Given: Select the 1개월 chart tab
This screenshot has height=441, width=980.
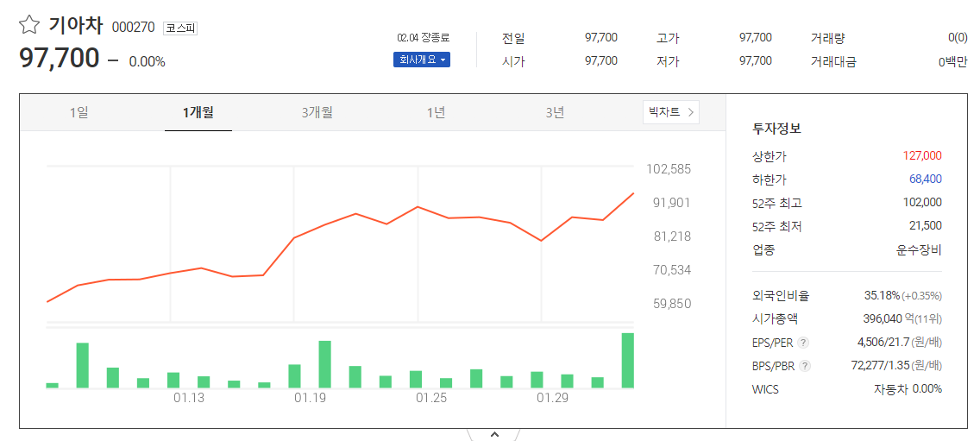Looking at the screenshot, I should pyautogui.click(x=198, y=112).
